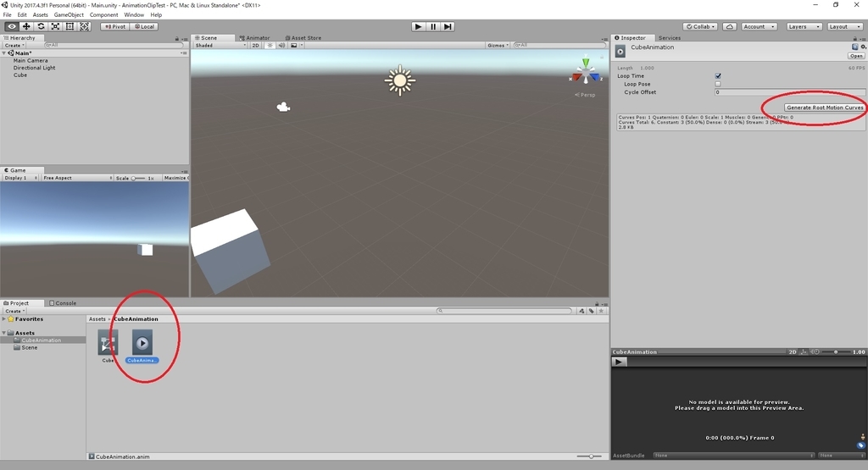Screen dimensions: 868x470
Task: Open the Display 1 dropdown in Game view
Action: (20, 178)
